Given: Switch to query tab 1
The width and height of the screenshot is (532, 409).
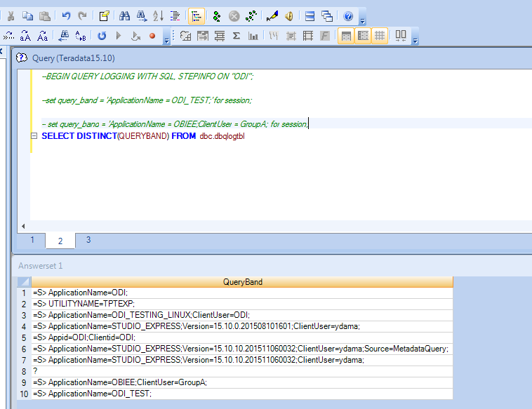Looking at the screenshot, I should coord(32,240).
